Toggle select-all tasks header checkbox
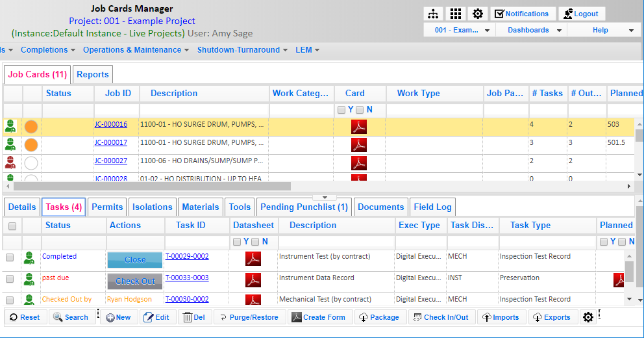The image size is (644, 338). [12, 226]
